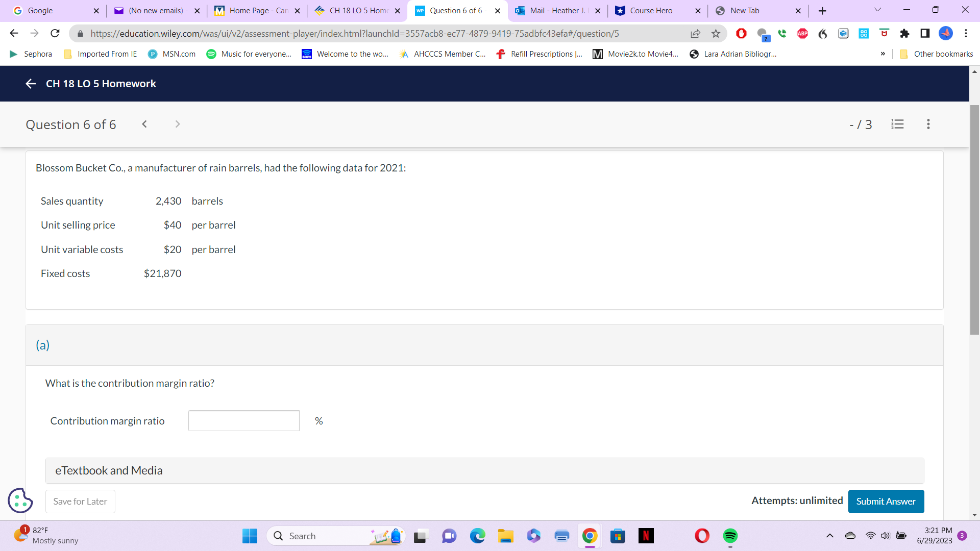Bookmark this page with the star icon
This screenshot has height=551, width=980.
pos(716,34)
